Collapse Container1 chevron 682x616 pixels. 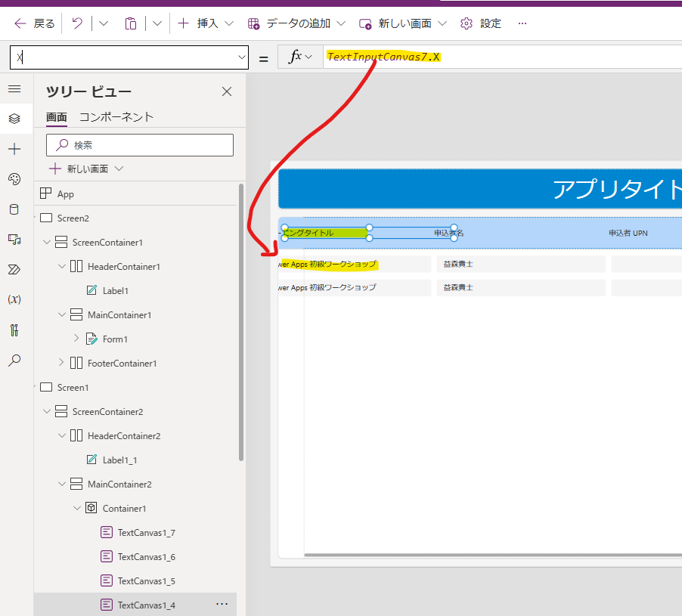77,508
